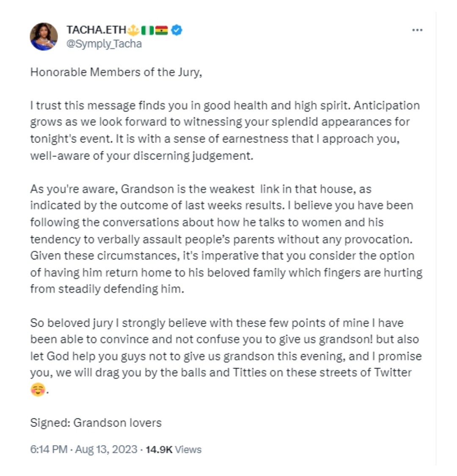The image size is (457, 476).
Task: Open the three-dot more options menu
Action: pos(417,30)
